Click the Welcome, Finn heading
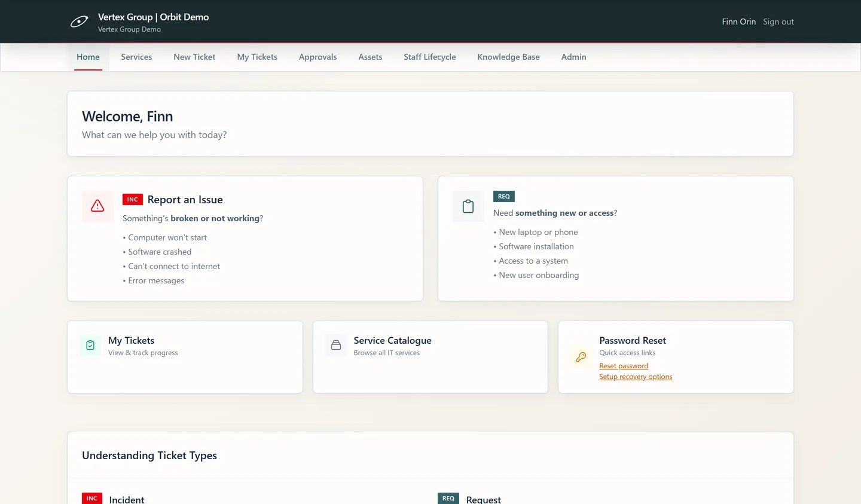 coord(127,117)
